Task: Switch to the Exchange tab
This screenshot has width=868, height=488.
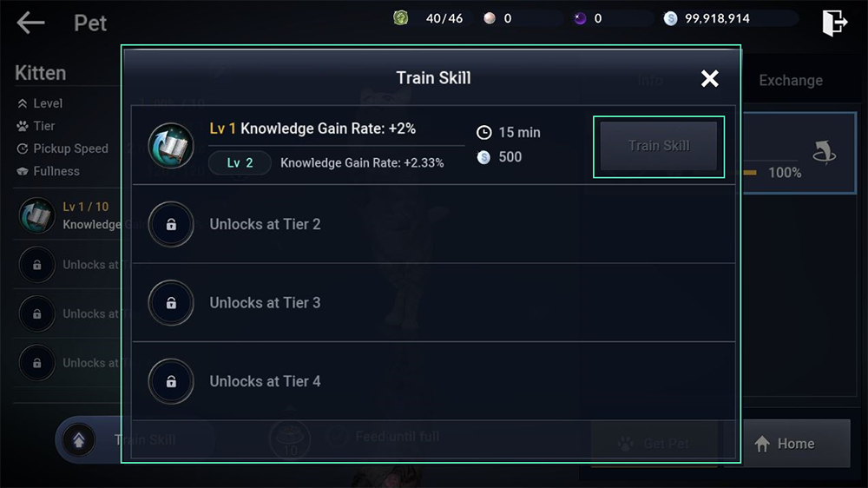Action: (x=791, y=80)
